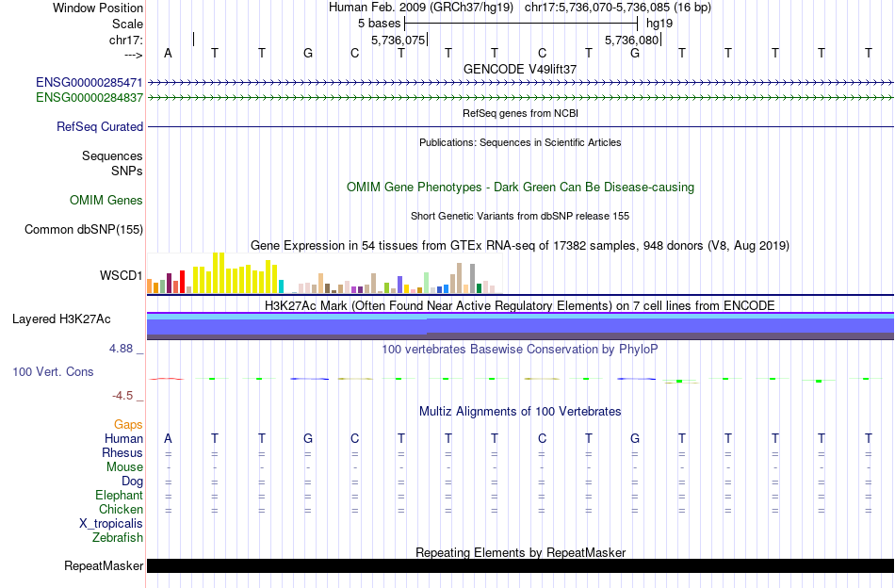
Task: Select the SNPs track label
Action: point(127,171)
